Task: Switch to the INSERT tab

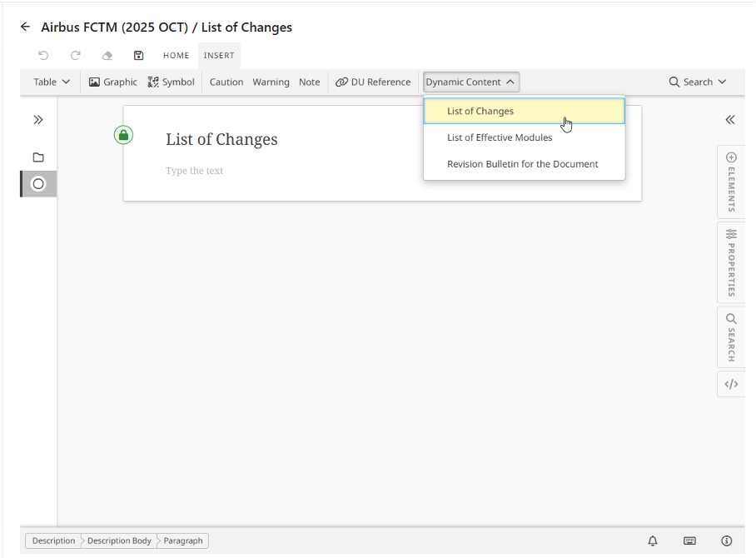Action: tap(219, 56)
